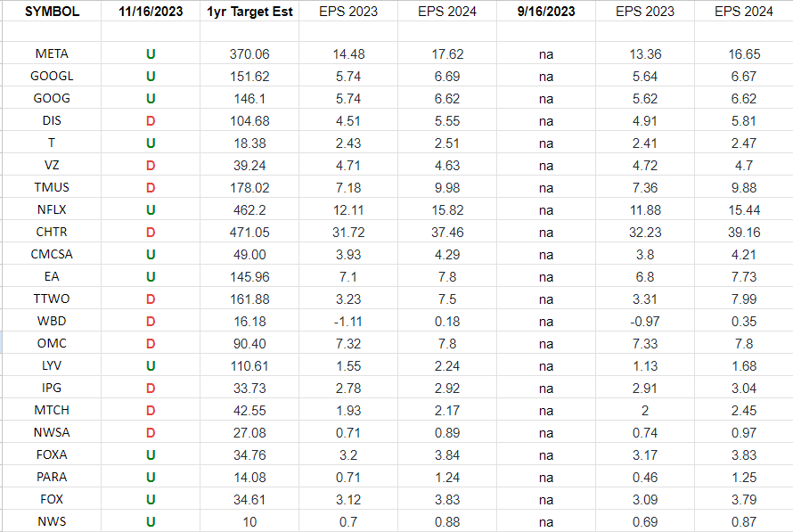Select the MTCH ticker cell
This screenshot has height=532, width=793.
52,410
